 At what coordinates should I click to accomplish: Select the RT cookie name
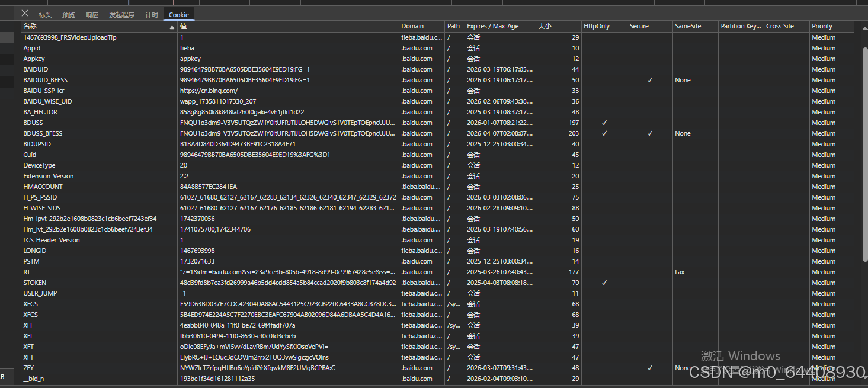click(x=27, y=272)
